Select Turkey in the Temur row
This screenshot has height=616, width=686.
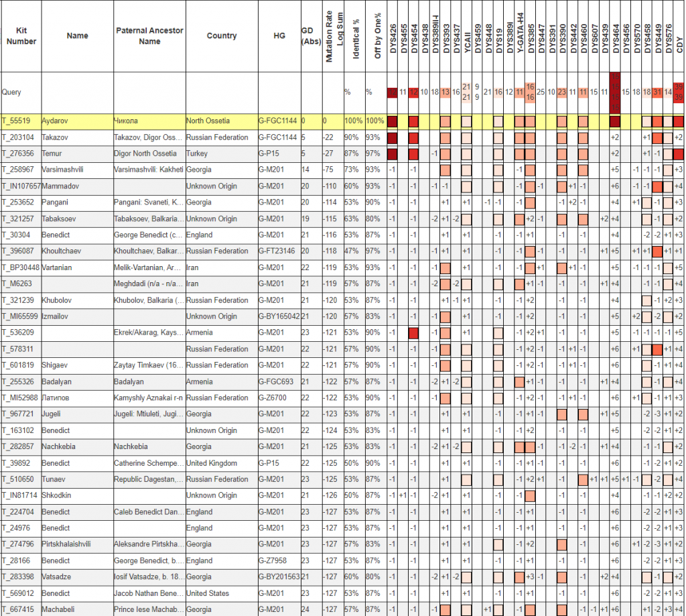coord(198,153)
